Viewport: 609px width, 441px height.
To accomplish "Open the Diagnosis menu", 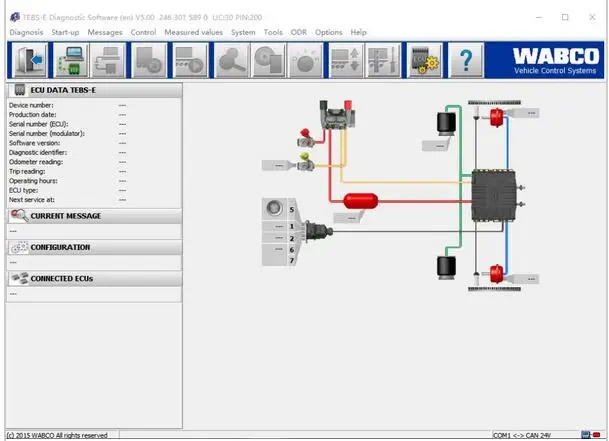I will (x=26, y=32).
